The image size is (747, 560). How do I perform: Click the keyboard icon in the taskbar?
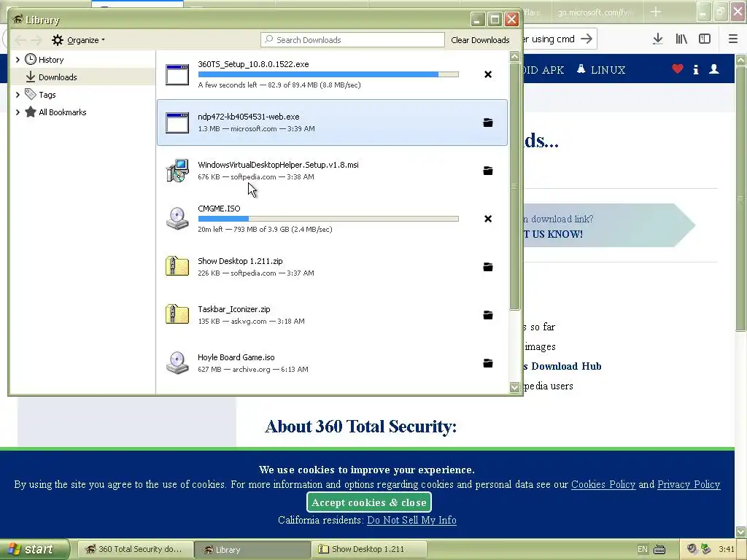tap(659, 550)
